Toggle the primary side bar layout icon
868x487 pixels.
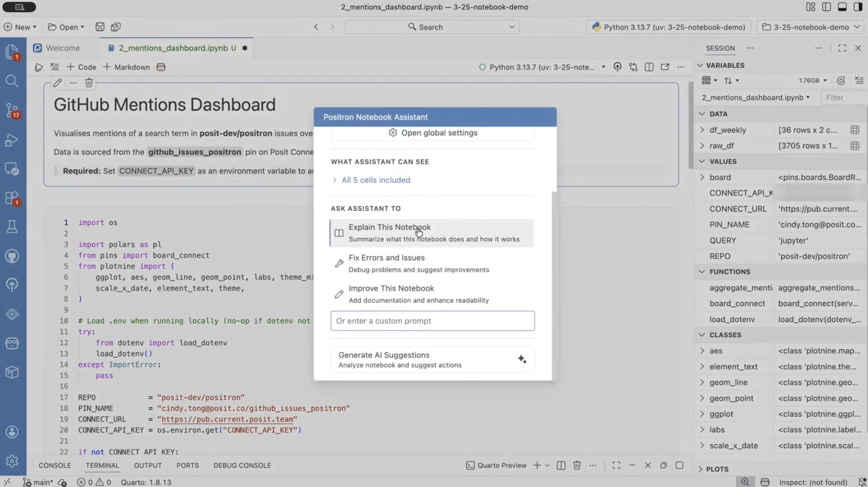(826, 7)
